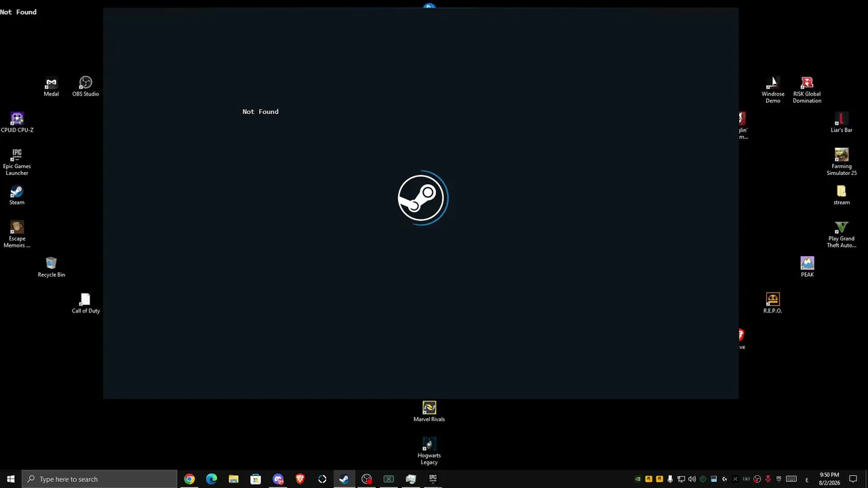The width and height of the screenshot is (868, 488).
Task: Select the stream folder on desktop
Action: (842, 195)
